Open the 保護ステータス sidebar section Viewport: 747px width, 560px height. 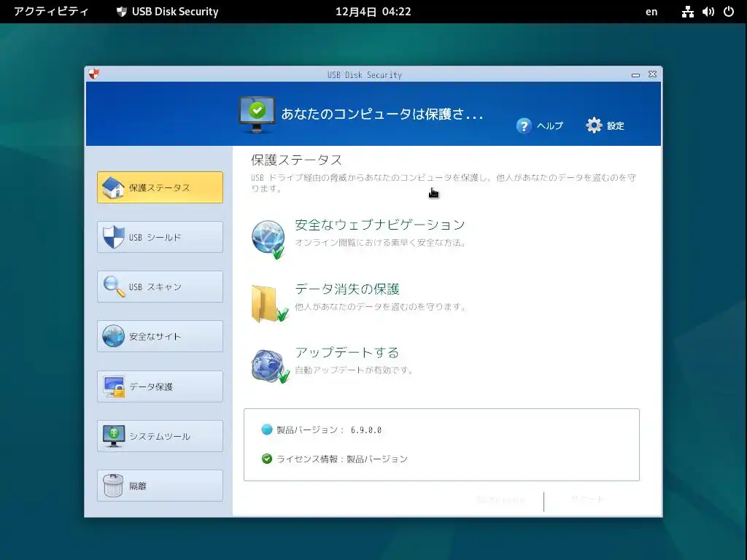[160, 187]
